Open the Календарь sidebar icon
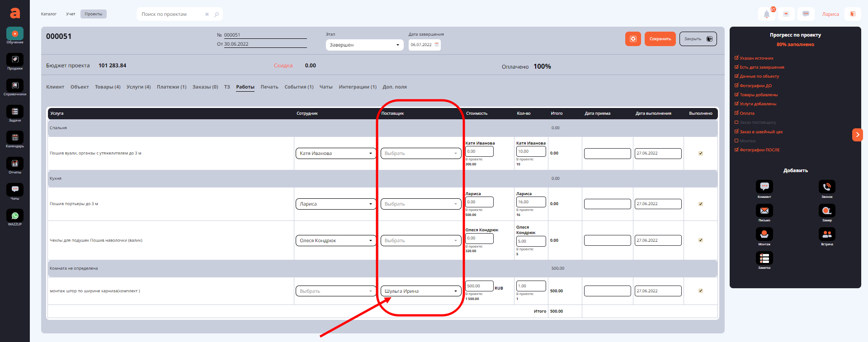Screen dimensions: 868x342 (x=15, y=139)
